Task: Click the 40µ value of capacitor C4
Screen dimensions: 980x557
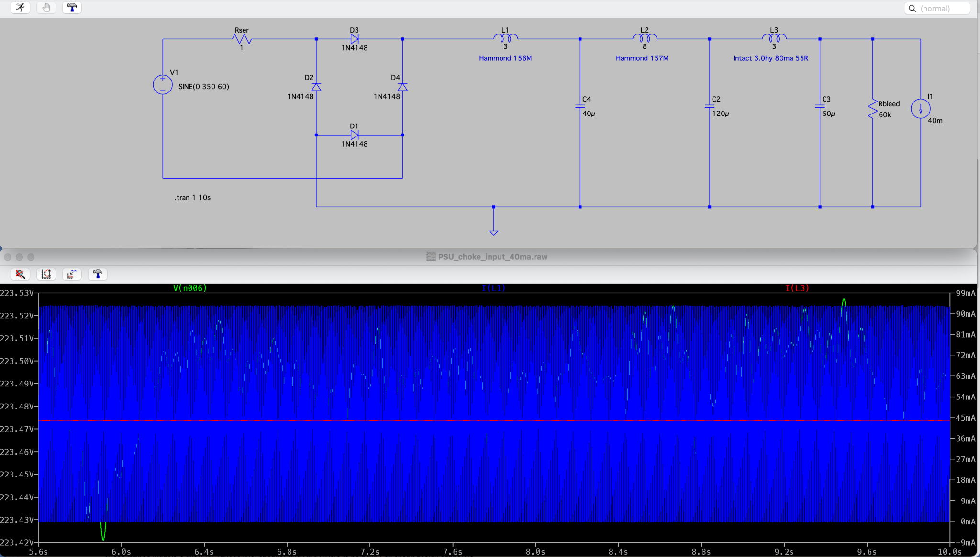Action: [x=589, y=114]
